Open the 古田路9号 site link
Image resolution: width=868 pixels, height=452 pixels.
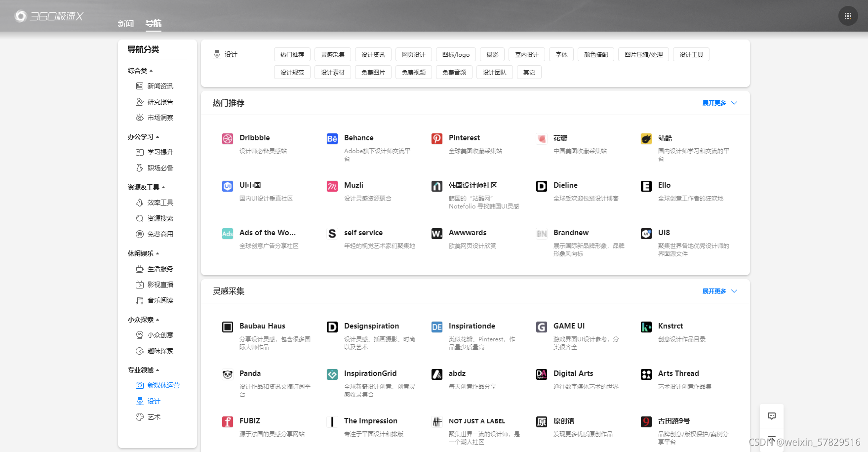click(x=674, y=421)
